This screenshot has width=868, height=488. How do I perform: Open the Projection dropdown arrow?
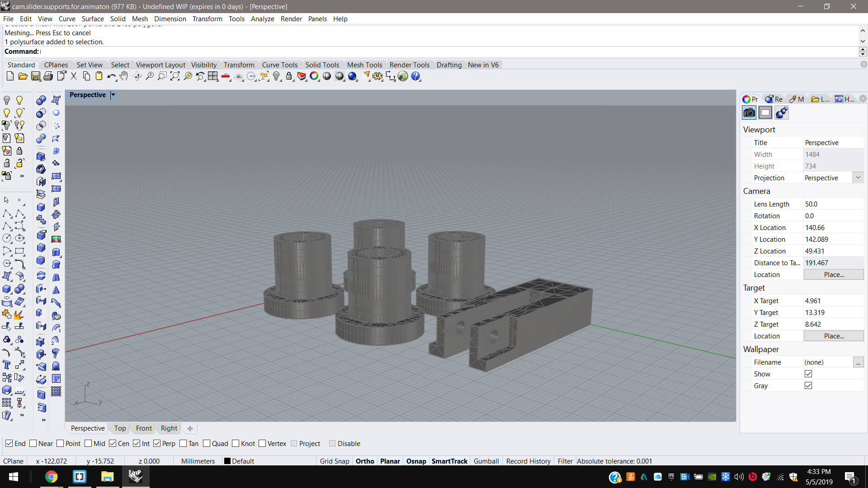[x=858, y=178]
